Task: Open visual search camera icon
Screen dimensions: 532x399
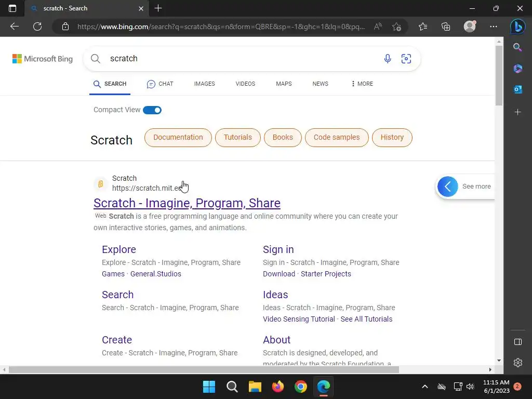Action: [406, 59]
